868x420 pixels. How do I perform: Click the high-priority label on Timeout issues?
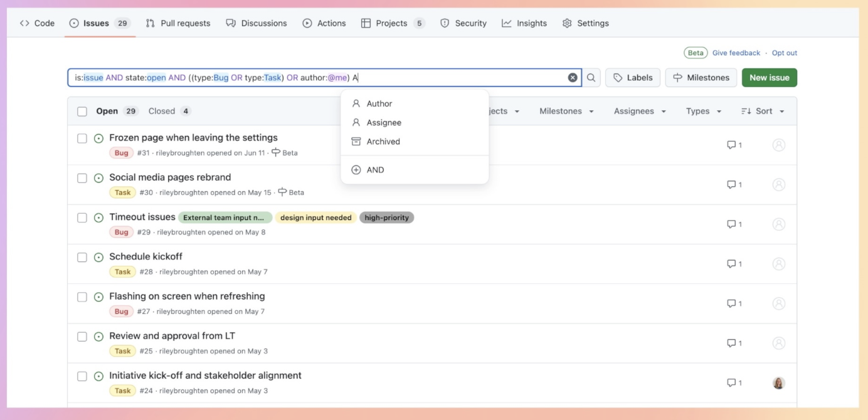[x=386, y=218]
